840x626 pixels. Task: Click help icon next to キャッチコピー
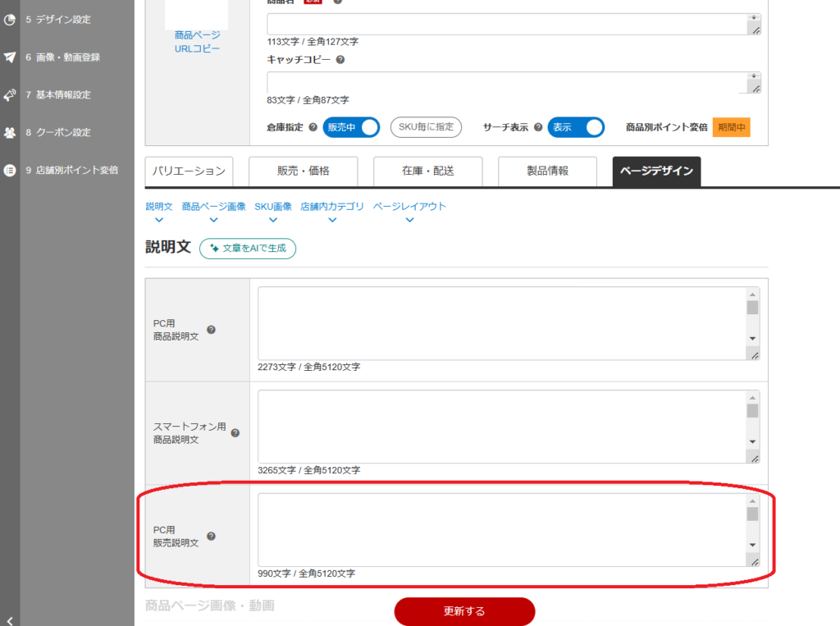click(340, 60)
